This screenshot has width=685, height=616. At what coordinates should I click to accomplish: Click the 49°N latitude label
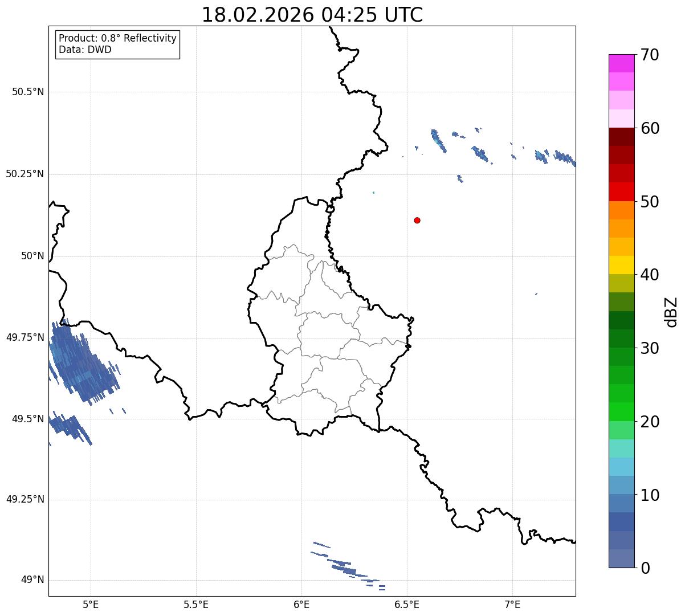[32, 580]
